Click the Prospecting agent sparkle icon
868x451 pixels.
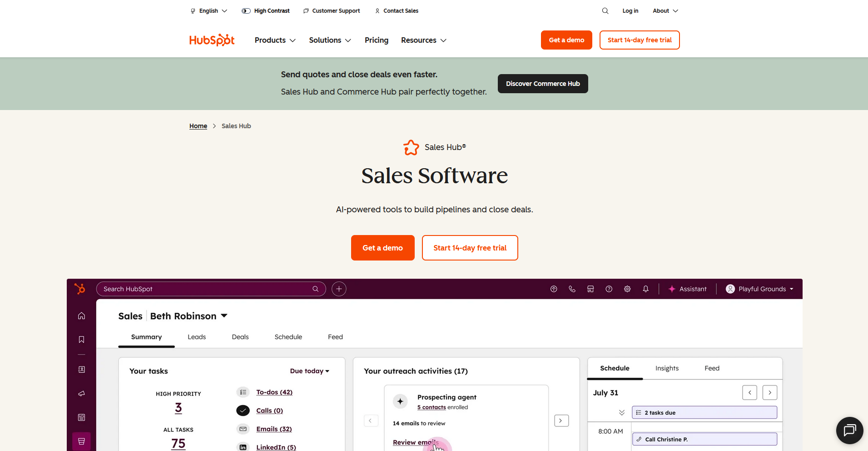click(400, 401)
